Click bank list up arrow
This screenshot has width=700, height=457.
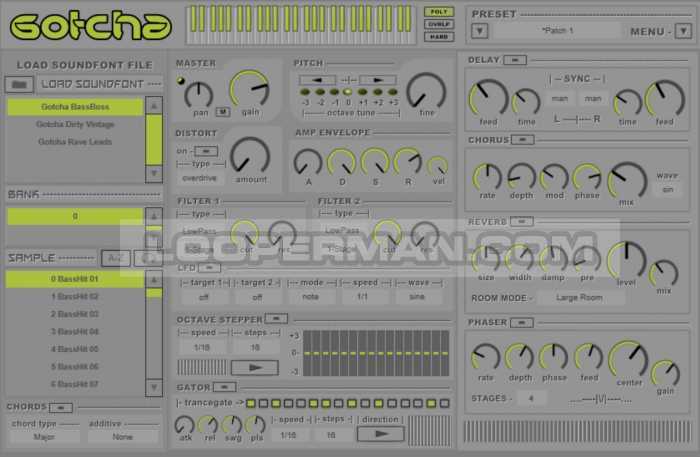click(x=154, y=215)
